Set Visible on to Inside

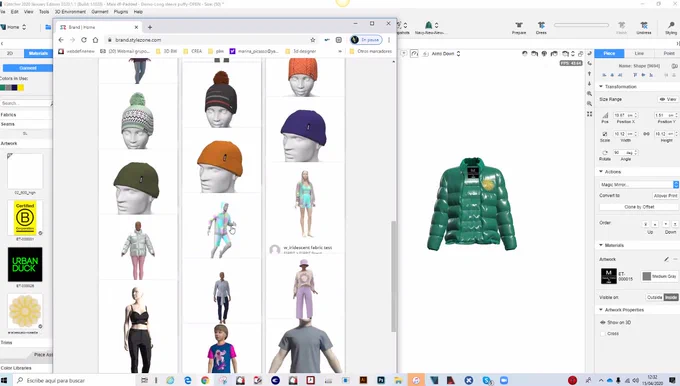coord(670,297)
